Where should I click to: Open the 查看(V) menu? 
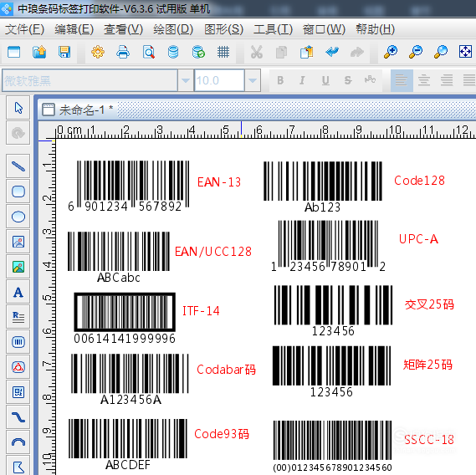(123, 29)
